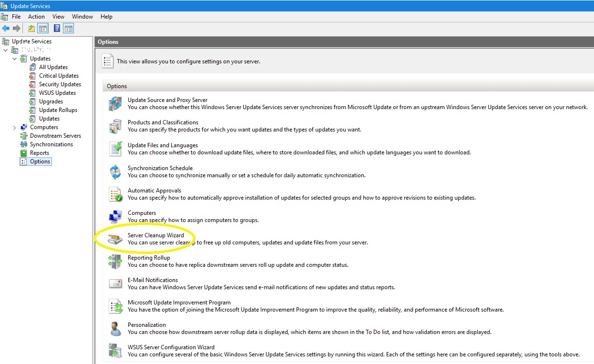Toggle Show/Hide Action Pane toolbar icon
Screen dimensions: 594x364
(x=68, y=29)
